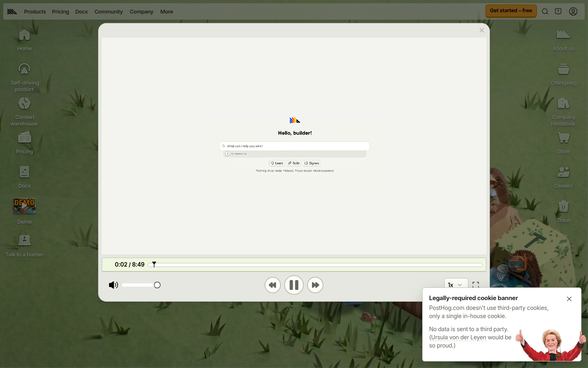Fast-forward the demo video
This screenshot has height=368, width=588.
tap(315, 285)
